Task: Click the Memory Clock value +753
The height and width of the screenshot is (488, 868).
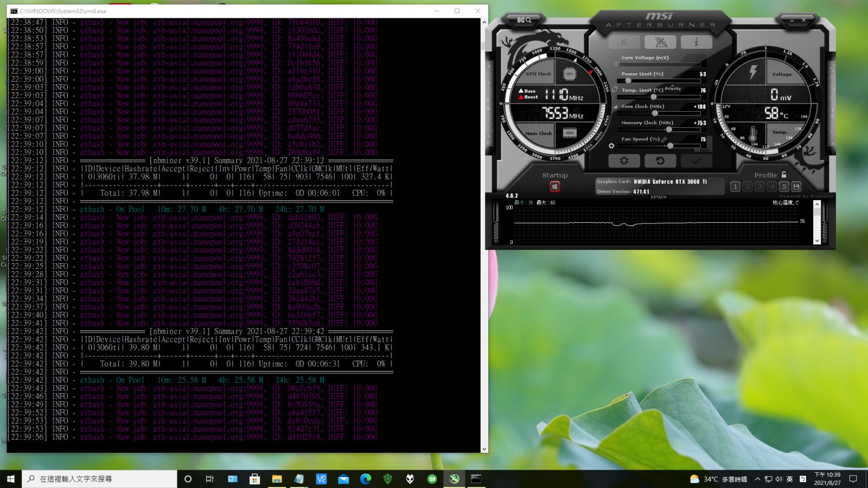Action: point(700,123)
